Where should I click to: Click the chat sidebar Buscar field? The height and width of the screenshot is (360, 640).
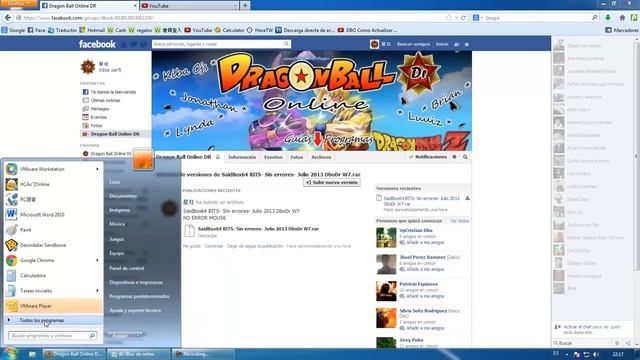pos(584,343)
